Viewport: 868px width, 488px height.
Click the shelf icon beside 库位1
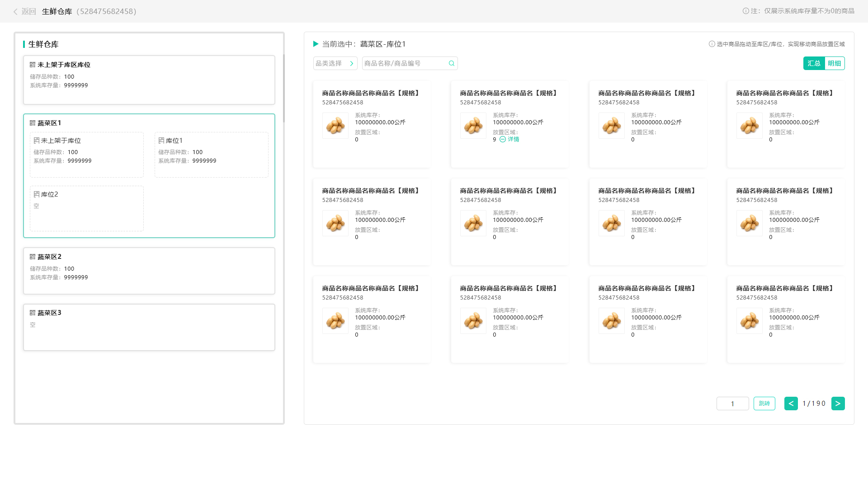(x=161, y=141)
